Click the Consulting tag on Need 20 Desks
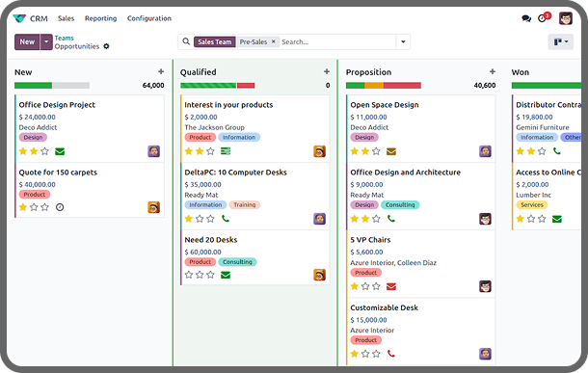Image resolution: width=588 pixels, height=373 pixels. coord(237,261)
